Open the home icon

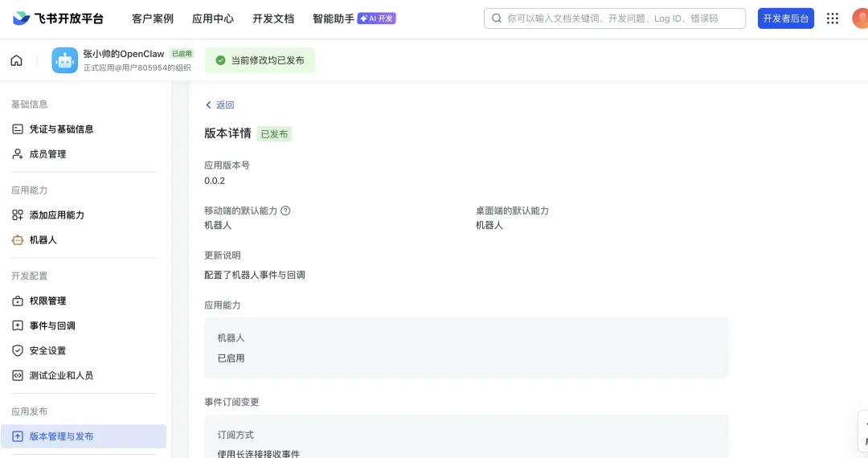pos(17,60)
